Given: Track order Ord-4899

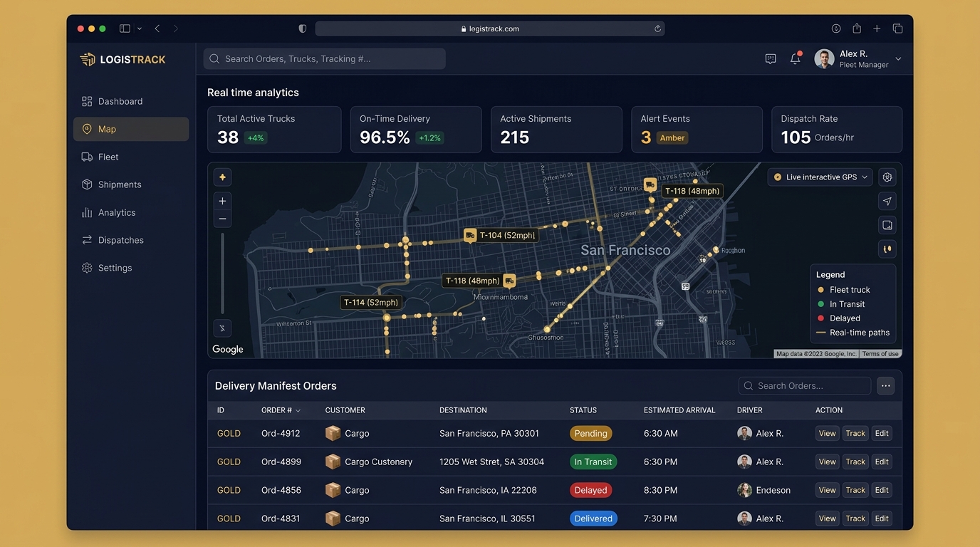Looking at the screenshot, I should point(855,462).
